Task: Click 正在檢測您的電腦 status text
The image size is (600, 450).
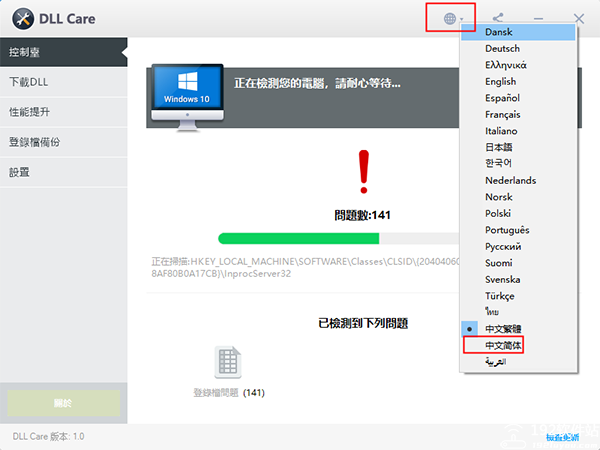Action: tap(317, 83)
